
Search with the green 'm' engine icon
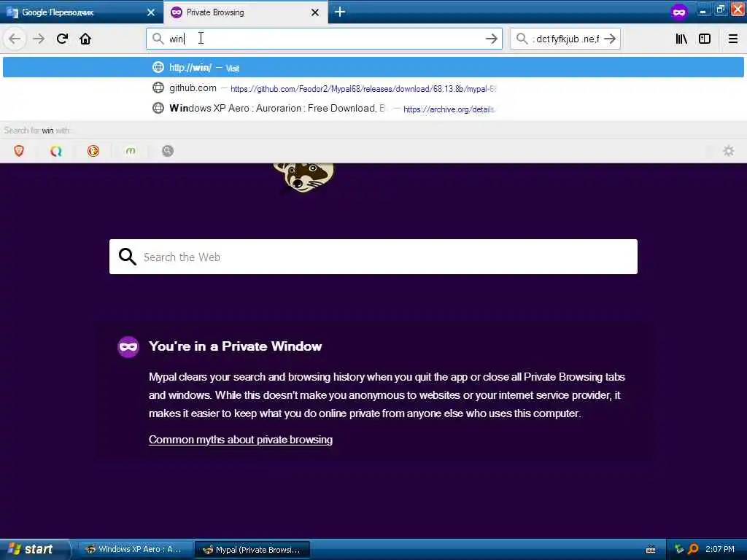point(131,151)
